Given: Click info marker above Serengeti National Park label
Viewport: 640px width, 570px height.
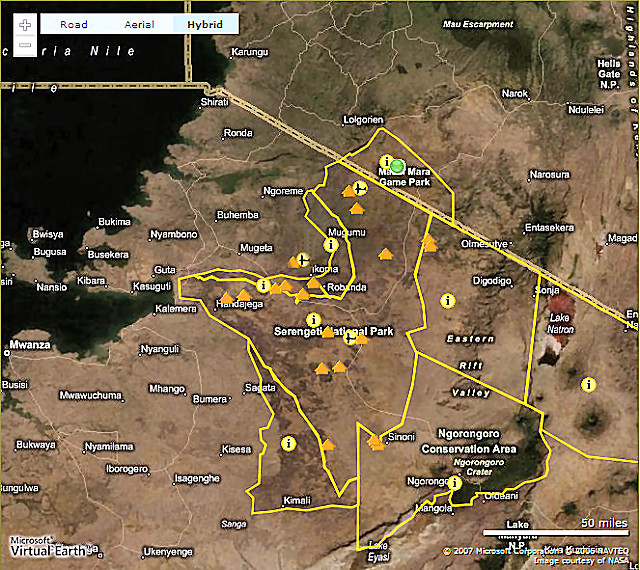Looking at the screenshot, I should (313, 320).
